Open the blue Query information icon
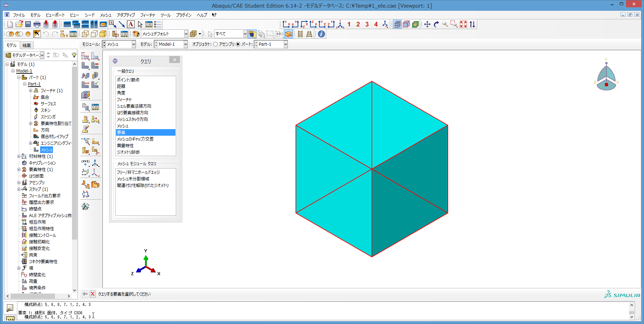The width and height of the screenshot is (644, 324). click(x=321, y=34)
